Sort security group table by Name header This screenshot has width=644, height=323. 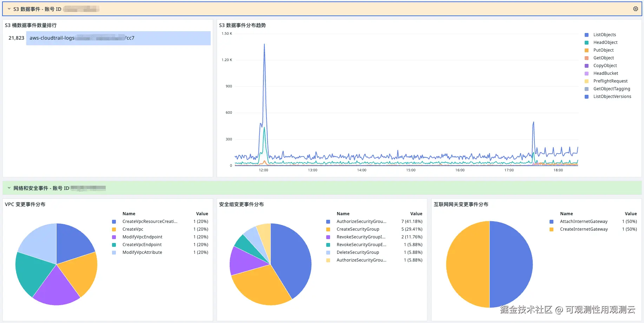343,213
